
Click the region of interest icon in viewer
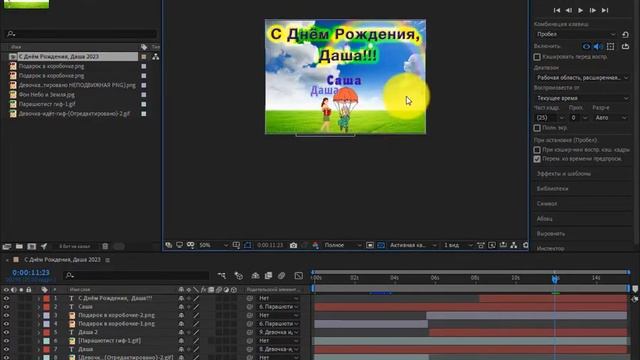370,245
